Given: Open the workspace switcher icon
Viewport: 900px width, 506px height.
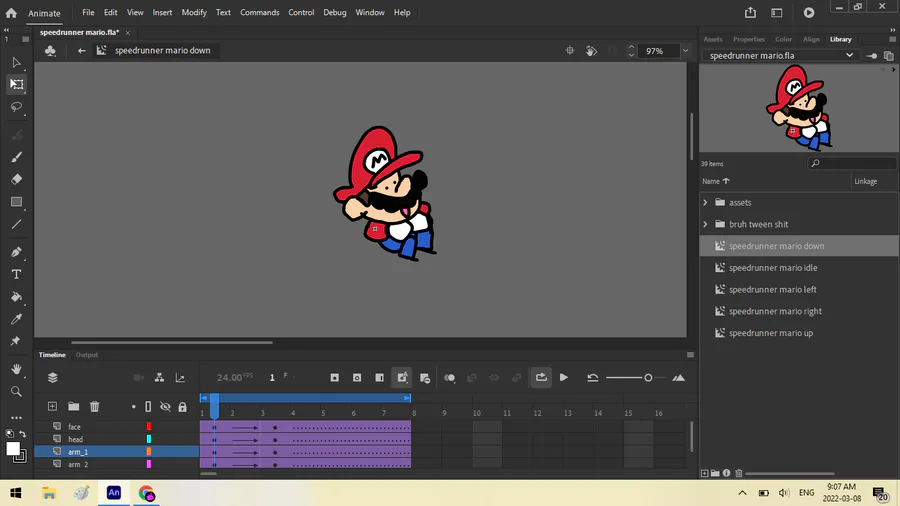Looking at the screenshot, I should click(x=777, y=13).
